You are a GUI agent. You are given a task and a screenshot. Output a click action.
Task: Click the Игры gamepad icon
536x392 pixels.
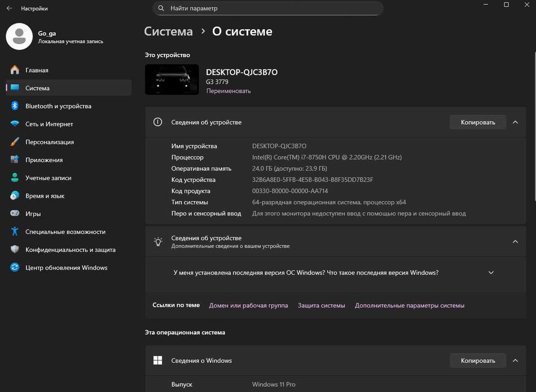pos(15,213)
